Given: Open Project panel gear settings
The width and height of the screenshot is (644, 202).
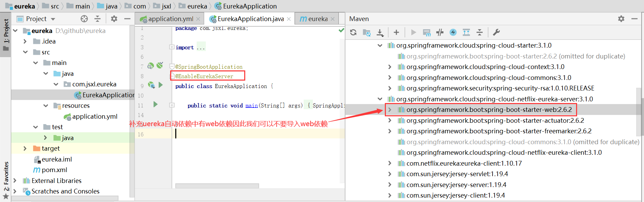Looking at the screenshot, I should pos(114,19).
